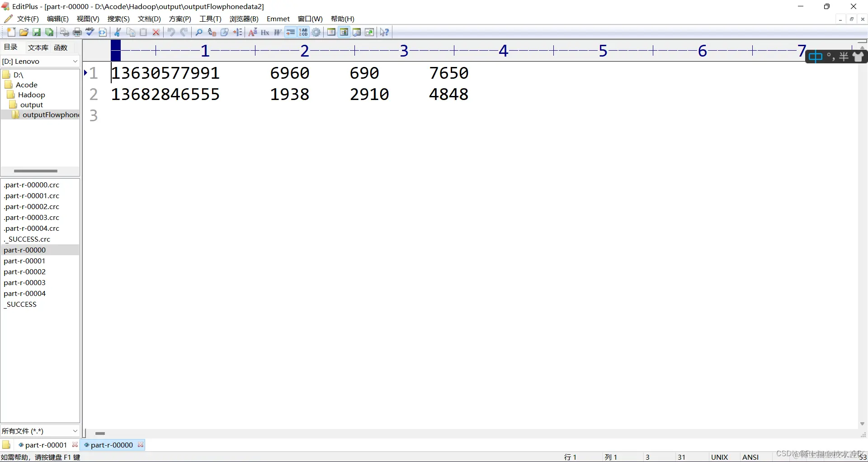Viewport: 868px width, 462px height.
Task: Toggle the Auto Indent toolbar button
Action: [291, 32]
